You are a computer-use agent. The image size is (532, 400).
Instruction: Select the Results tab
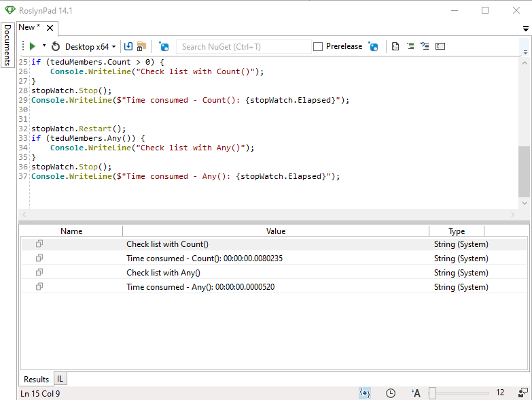[x=36, y=379]
